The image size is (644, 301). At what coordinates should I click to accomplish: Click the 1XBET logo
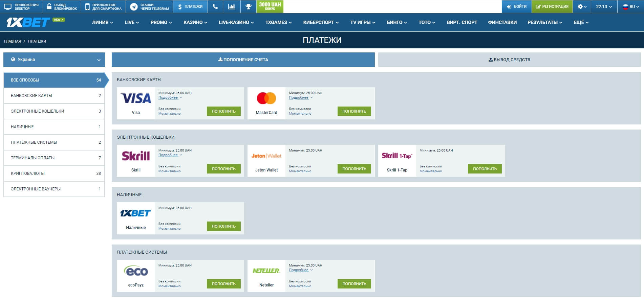point(28,23)
